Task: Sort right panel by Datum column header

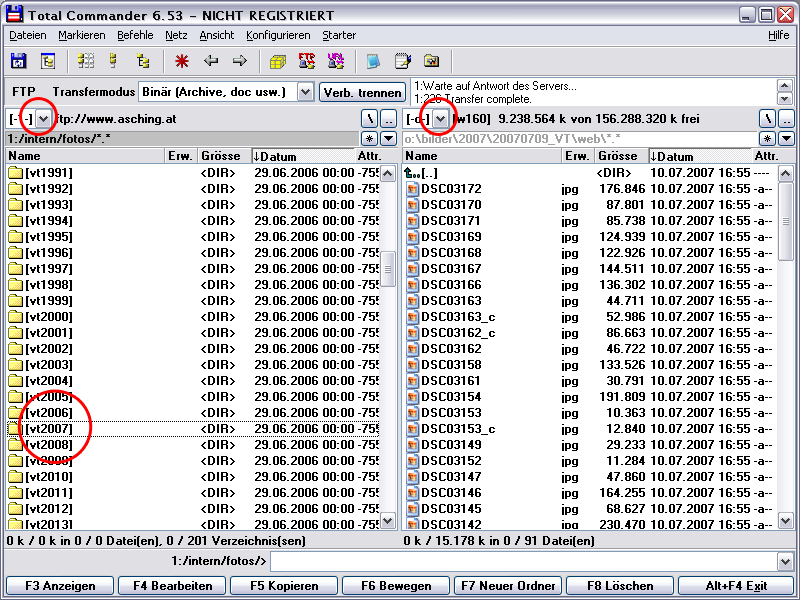Action: [700, 156]
